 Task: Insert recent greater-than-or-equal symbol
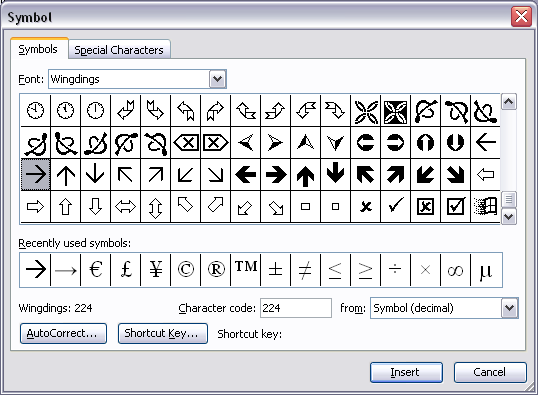point(366,270)
